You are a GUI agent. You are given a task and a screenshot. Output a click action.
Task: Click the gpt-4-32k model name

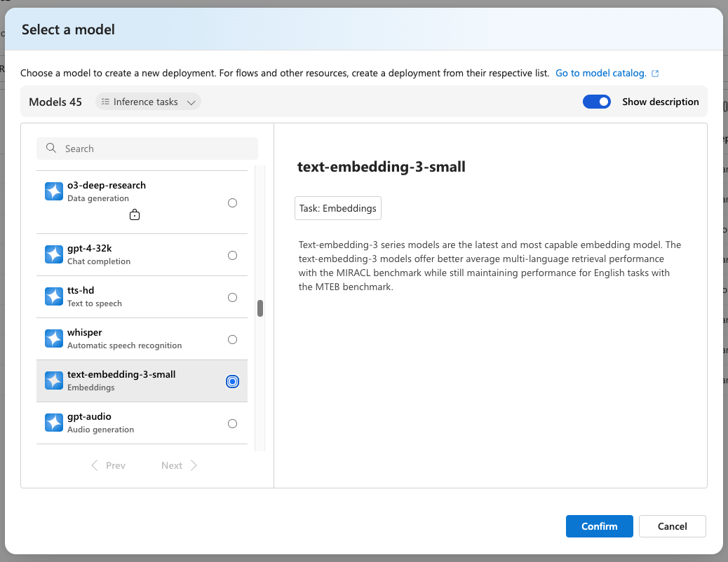89,248
